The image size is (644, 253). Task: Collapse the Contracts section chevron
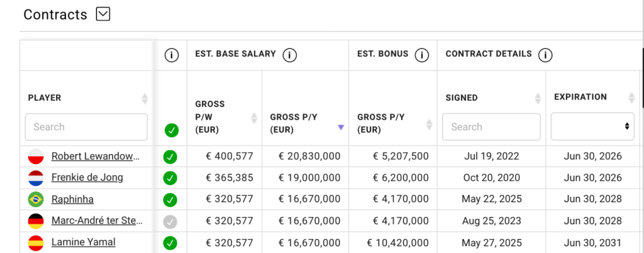103,14
